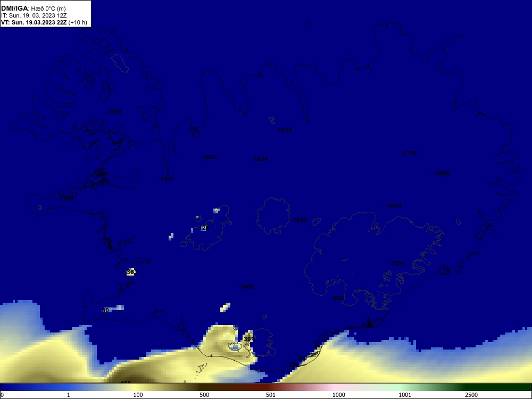Viewport: 532px width, 399px height.
Task: Click color bar above the 100 label
Action: (x=138, y=387)
